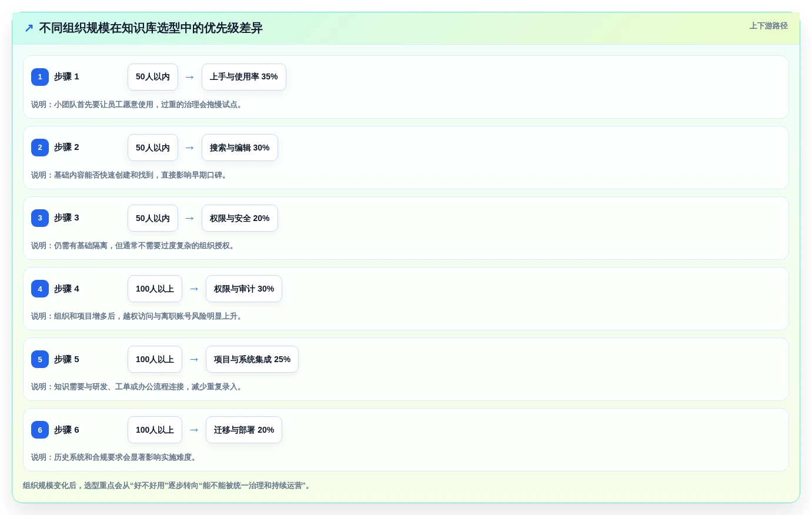Click the 步骤 4 label
The width and height of the screenshot is (812, 515).
pos(66,289)
